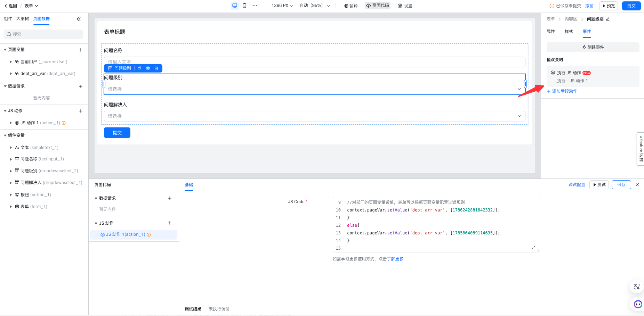
Task: Close the page code panel
Action: (x=637, y=185)
